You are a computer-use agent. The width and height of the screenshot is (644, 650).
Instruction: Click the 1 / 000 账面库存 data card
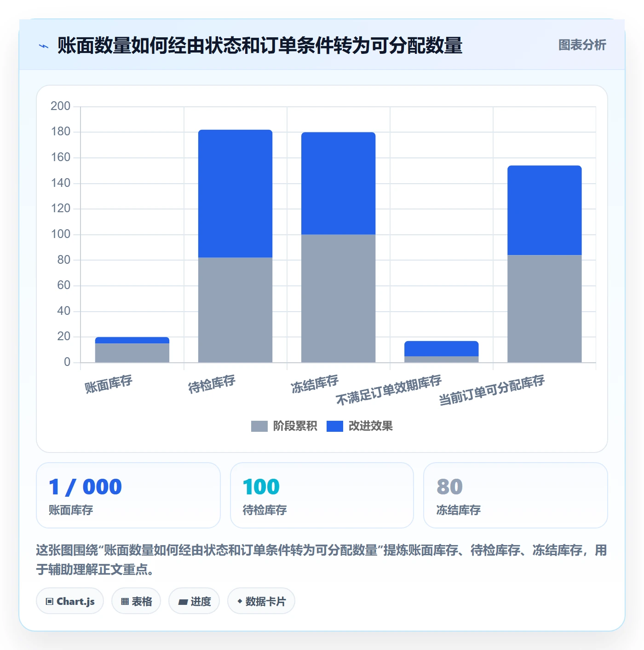coord(128,495)
